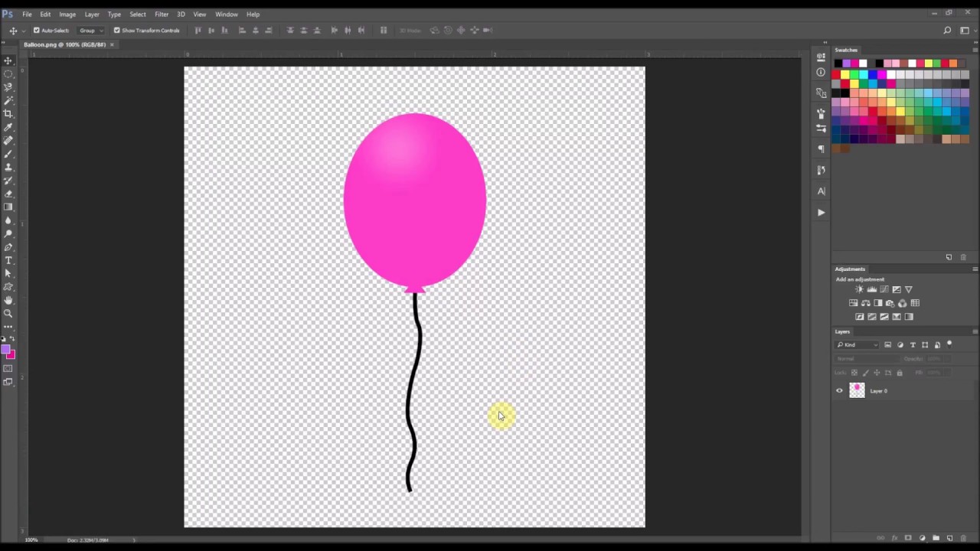Hide Layer 0 with eye icon
Screen dimensions: 980x551
coord(839,391)
